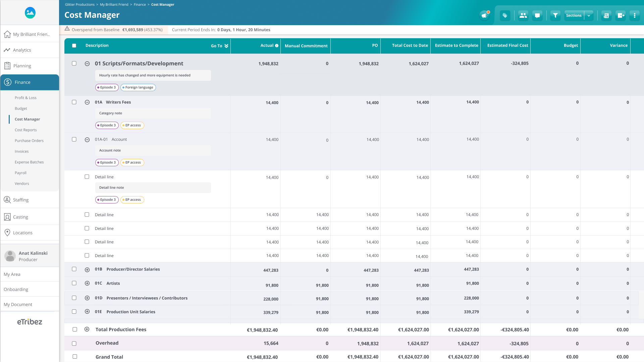
Task: Check the 01C Artists checkbox
Action: click(x=74, y=283)
